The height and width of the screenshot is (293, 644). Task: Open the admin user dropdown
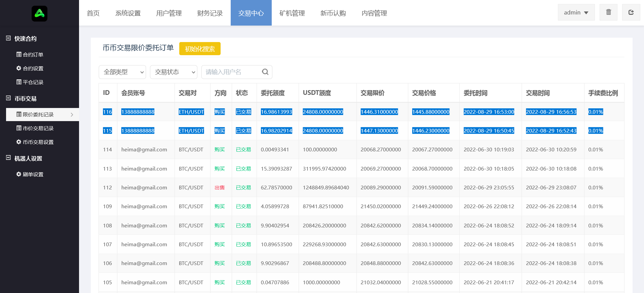(x=576, y=12)
